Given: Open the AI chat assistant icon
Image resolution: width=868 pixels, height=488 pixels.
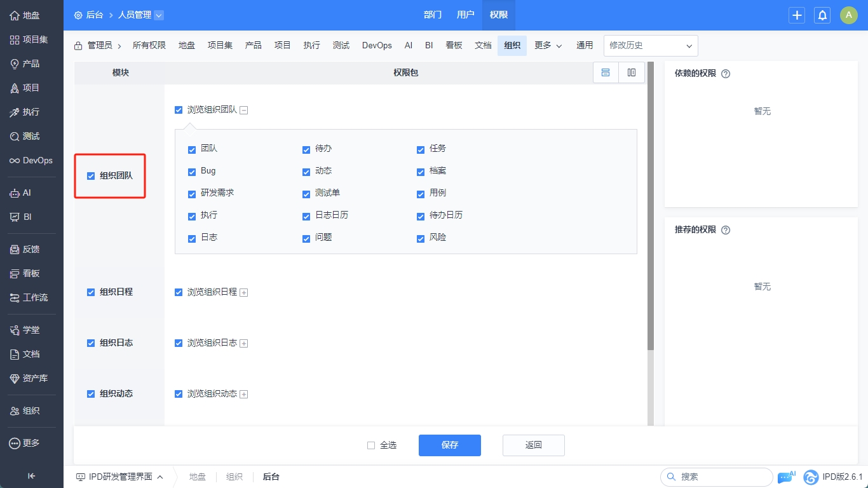Looking at the screenshot, I should point(786,477).
